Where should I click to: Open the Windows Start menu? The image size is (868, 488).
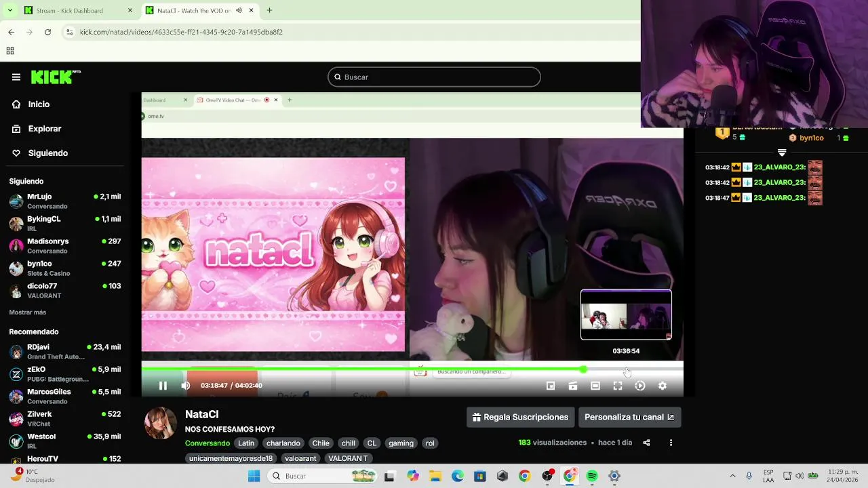pyautogui.click(x=254, y=476)
